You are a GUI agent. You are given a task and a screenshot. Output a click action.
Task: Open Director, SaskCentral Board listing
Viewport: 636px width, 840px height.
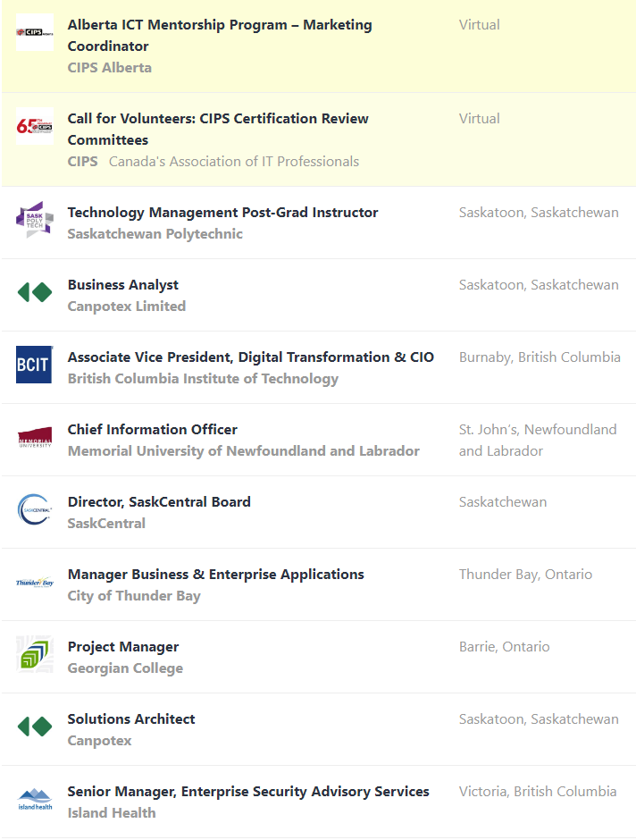coord(159,502)
